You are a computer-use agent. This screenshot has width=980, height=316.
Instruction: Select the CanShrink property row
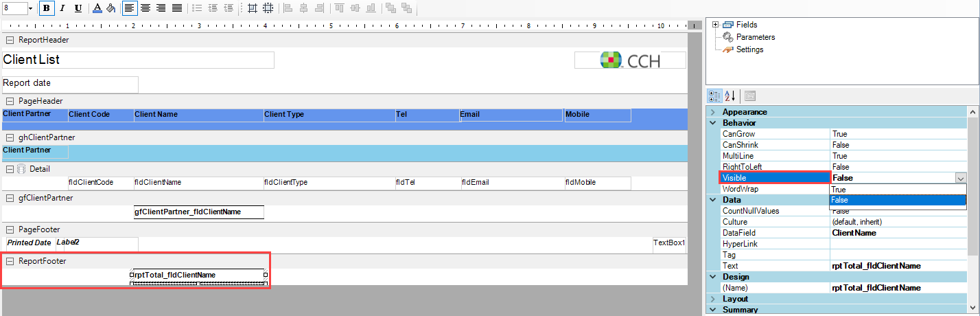click(843, 145)
